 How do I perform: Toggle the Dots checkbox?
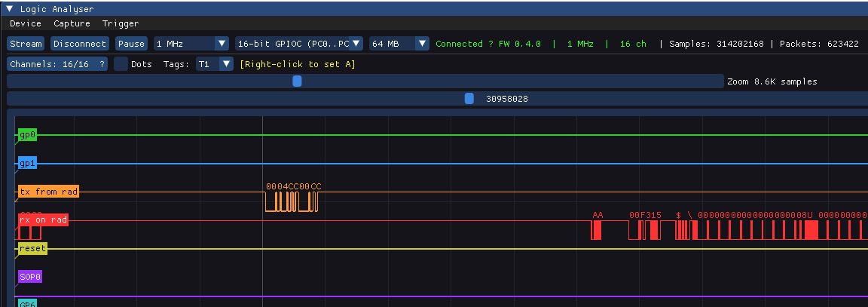(x=121, y=64)
